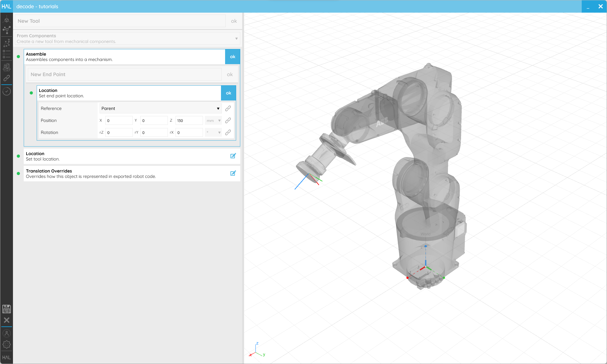
Task: Confirm the Location end point with ok
Action: click(x=229, y=93)
